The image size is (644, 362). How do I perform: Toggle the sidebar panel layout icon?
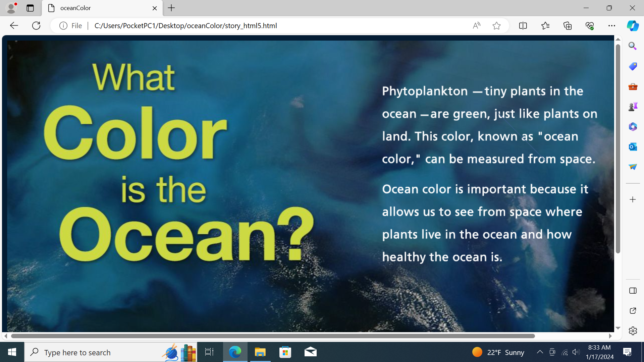pyautogui.click(x=633, y=291)
